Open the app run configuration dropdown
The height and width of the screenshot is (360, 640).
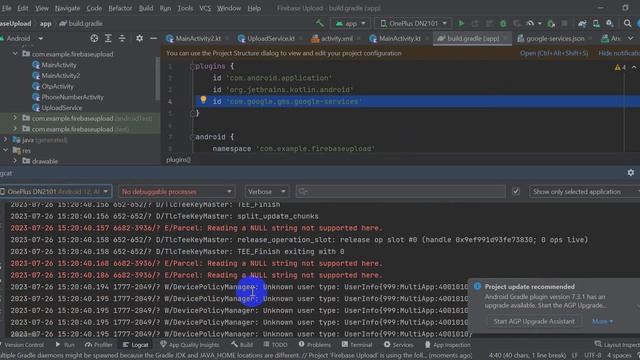click(x=350, y=24)
